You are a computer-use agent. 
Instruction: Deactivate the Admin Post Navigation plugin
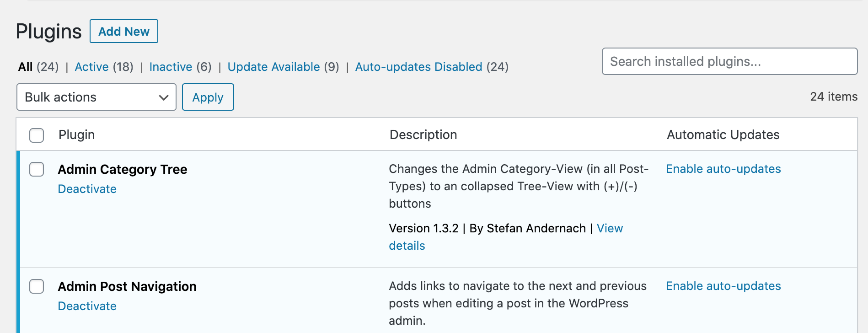tap(87, 306)
